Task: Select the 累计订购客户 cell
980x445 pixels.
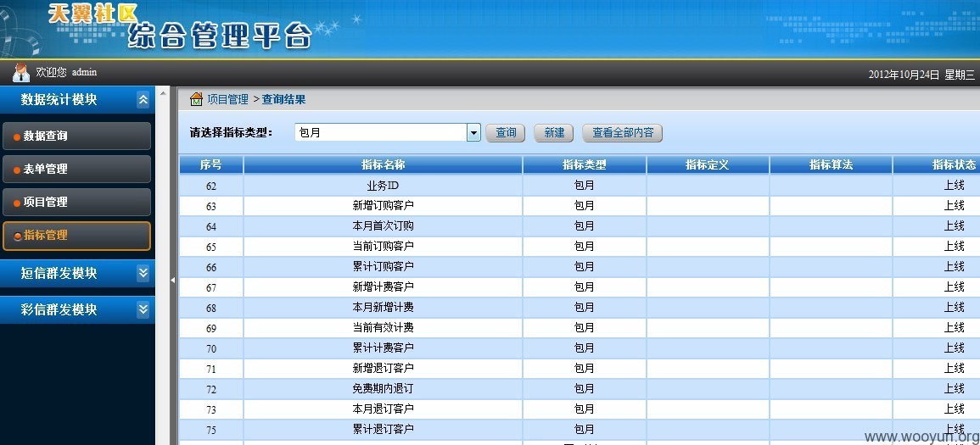Action: pyautogui.click(x=384, y=266)
